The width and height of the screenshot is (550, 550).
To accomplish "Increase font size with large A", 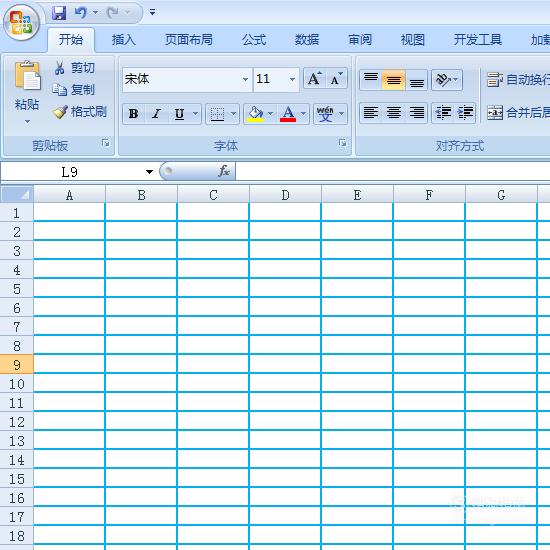I will click(x=314, y=79).
